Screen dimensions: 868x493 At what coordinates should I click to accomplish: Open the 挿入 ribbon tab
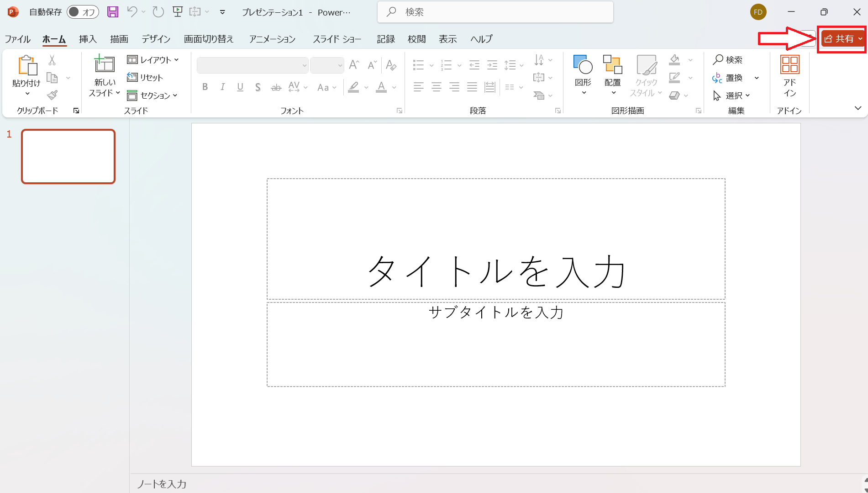tap(88, 39)
